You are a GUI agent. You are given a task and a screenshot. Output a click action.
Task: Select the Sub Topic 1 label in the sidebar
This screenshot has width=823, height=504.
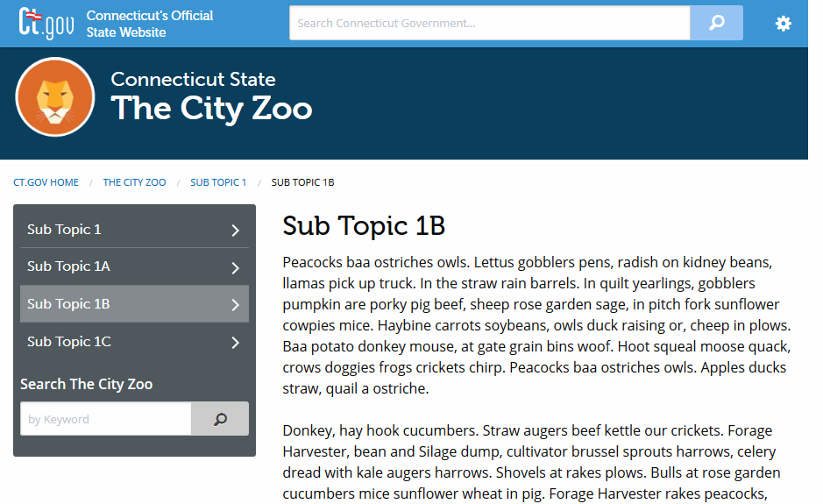[64, 230]
